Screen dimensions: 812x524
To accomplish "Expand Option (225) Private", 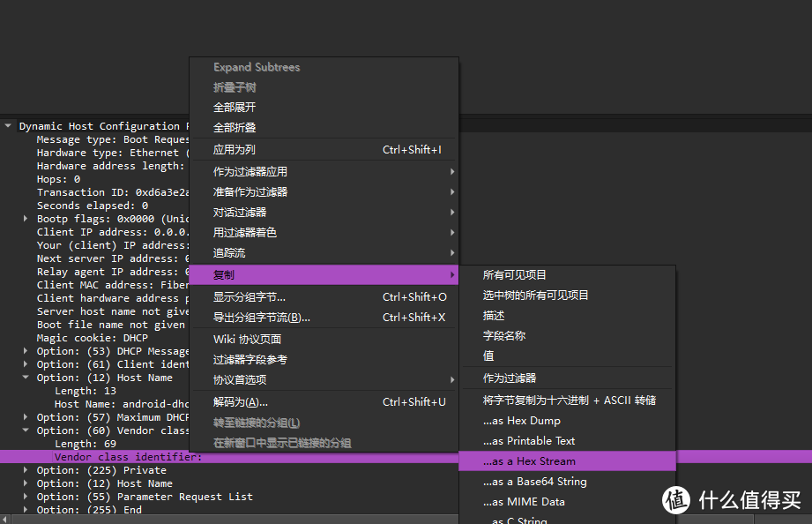I will point(26,469).
